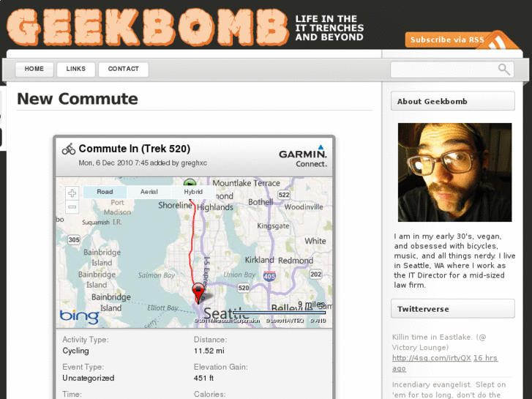The width and height of the screenshot is (532, 399).
Task: Open the CONTACT navigation item
Action: point(124,69)
